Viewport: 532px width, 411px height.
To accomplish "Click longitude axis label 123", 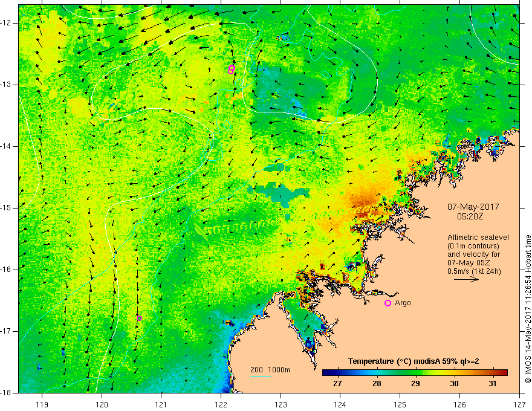I will pos(281,404).
